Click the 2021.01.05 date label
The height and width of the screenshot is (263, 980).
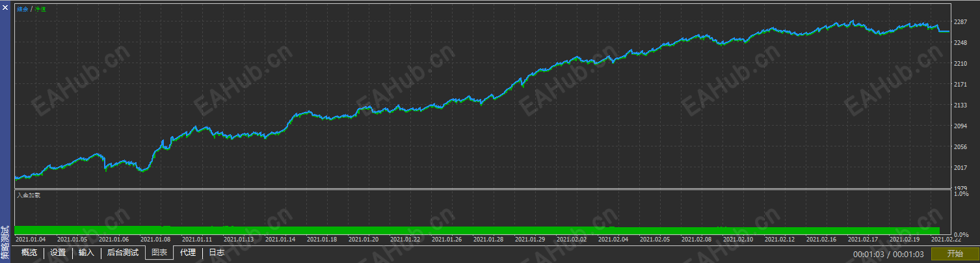point(72,240)
